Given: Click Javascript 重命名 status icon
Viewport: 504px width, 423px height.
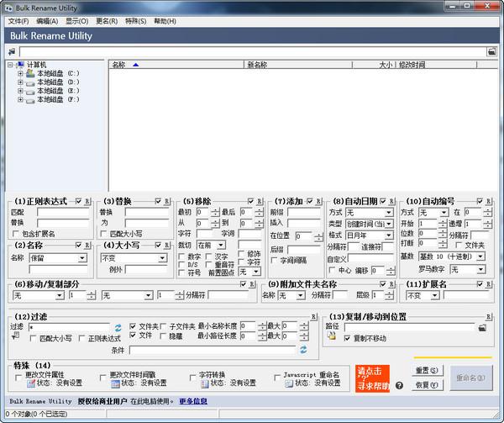Looking at the screenshot, I should click(x=289, y=383).
